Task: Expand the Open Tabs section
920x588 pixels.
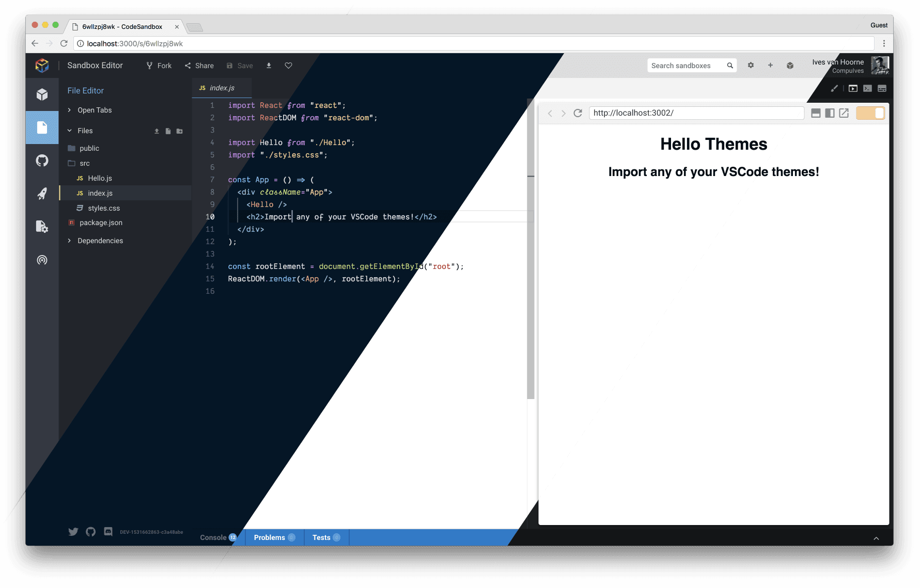Action: [94, 110]
